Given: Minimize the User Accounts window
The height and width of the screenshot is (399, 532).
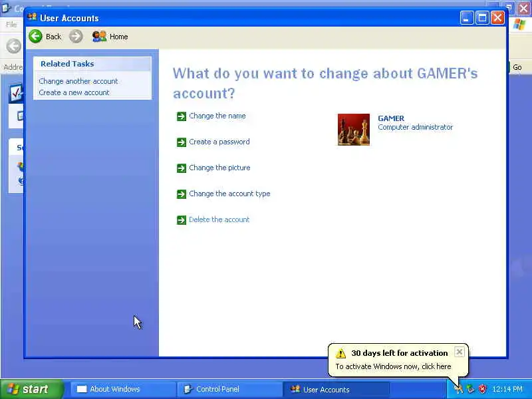Looking at the screenshot, I should pyautogui.click(x=467, y=18).
